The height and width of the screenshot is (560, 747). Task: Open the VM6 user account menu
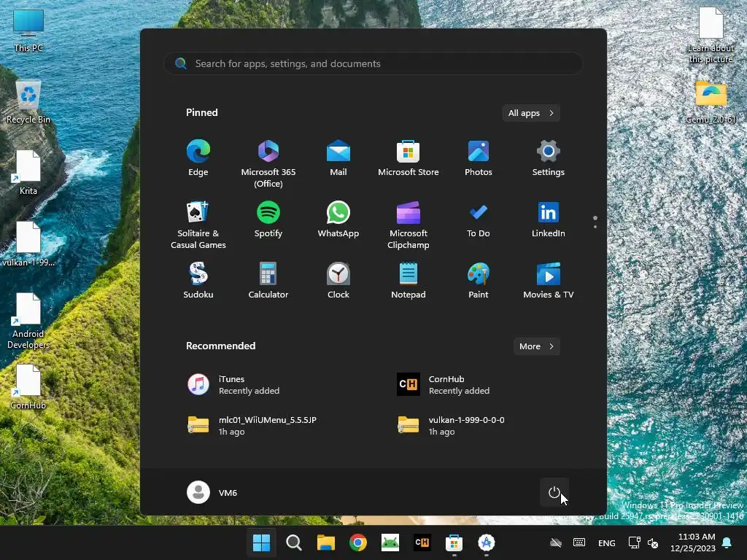pyautogui.click(x=212, y=492)
